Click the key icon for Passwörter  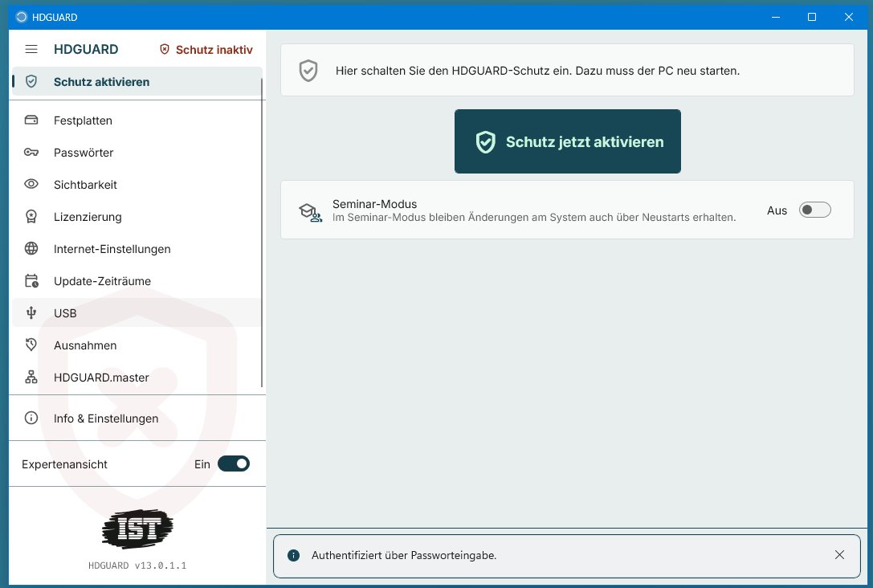(31, 152)
